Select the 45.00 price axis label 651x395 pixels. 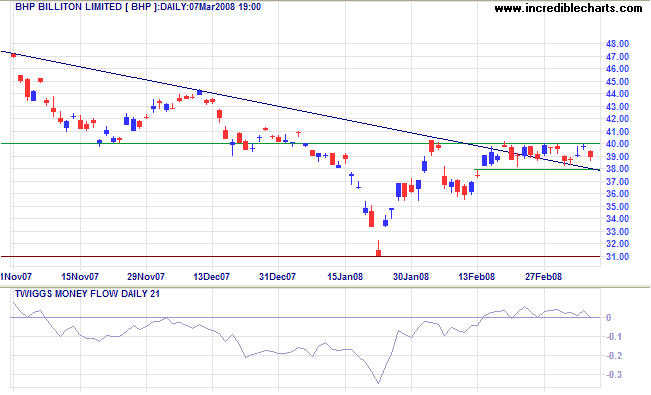pyautogui.click(x=617, y=82)
